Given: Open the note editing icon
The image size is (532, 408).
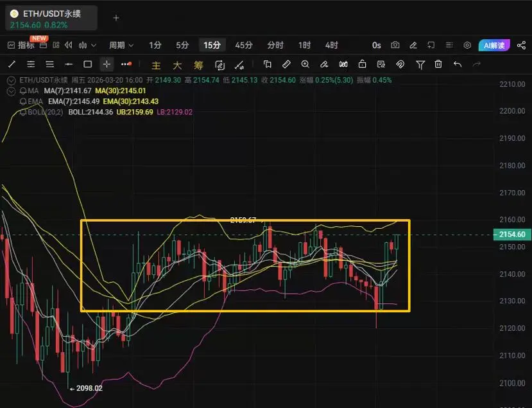Looking at the screenshot, I should tap(381, 64).
